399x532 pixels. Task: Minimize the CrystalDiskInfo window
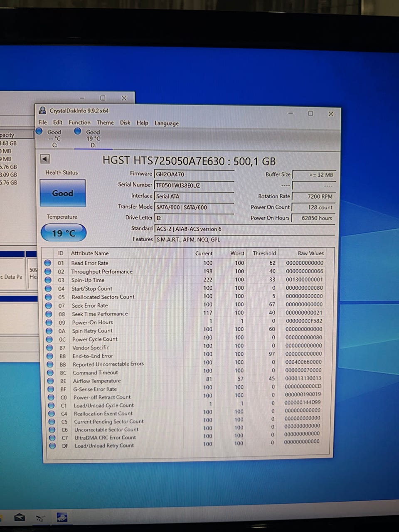[291, 113]
